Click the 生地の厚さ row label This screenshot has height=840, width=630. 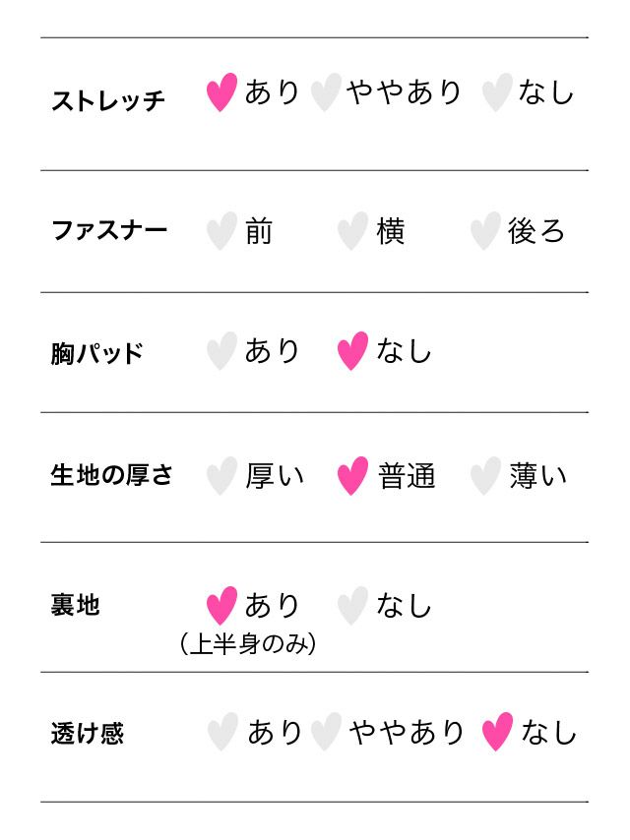[111, 476]
